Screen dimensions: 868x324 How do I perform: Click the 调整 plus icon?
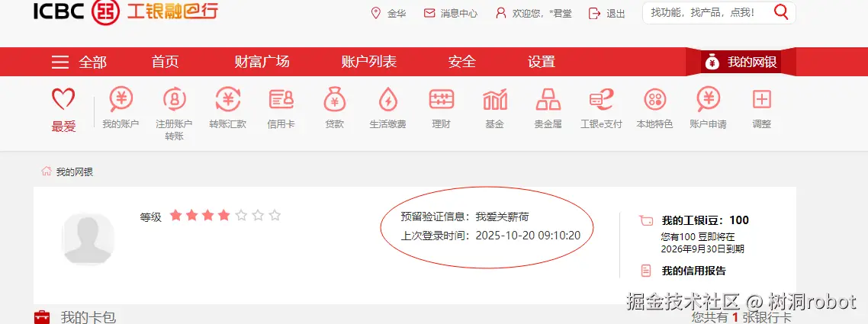(761, 100)
